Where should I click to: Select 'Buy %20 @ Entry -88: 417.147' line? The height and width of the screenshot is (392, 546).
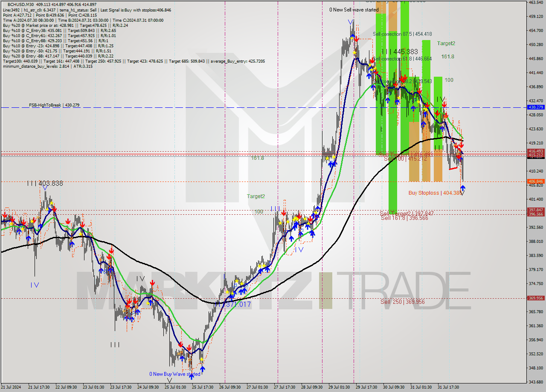pyautogui.click(x=58, y=56)
